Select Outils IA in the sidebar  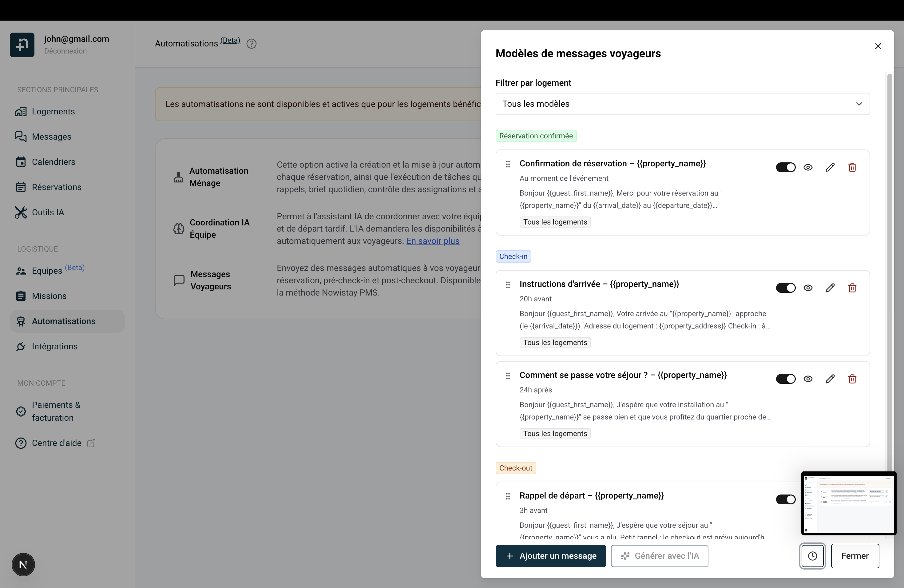[x=47, y=212]
